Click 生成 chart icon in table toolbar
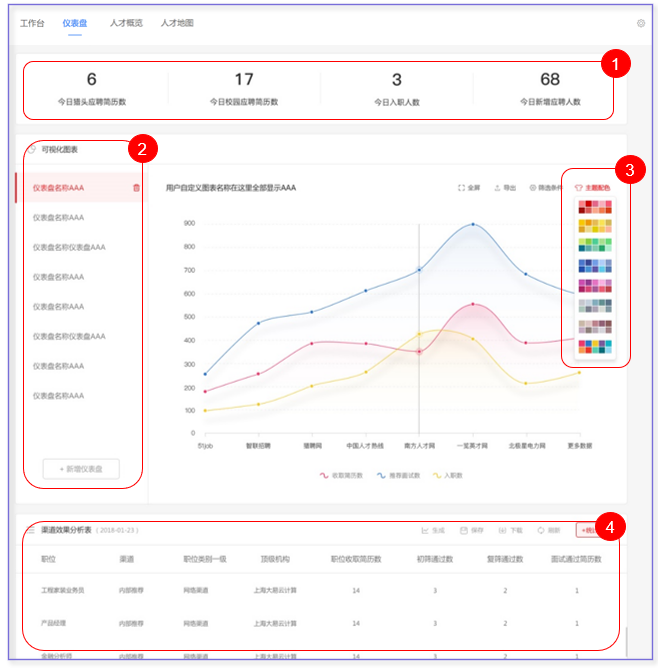This screenshot has height=670, width=658. [x=425, y=530]
